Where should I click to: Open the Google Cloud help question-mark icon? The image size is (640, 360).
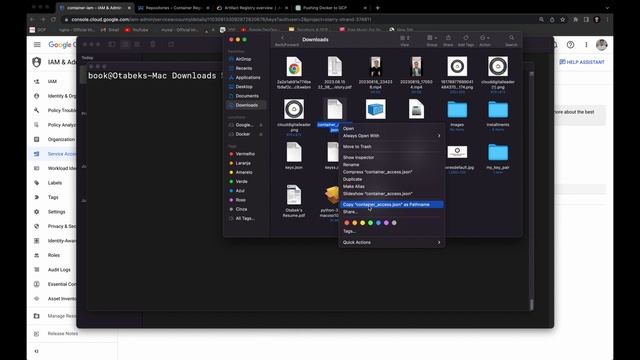tap(570, 44)
